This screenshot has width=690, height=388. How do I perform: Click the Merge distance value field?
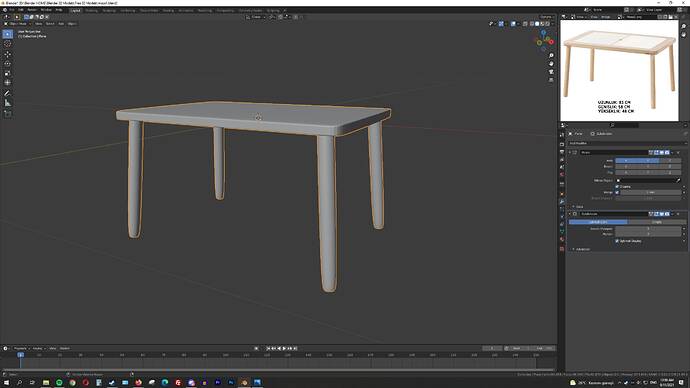tap(650, 192)
